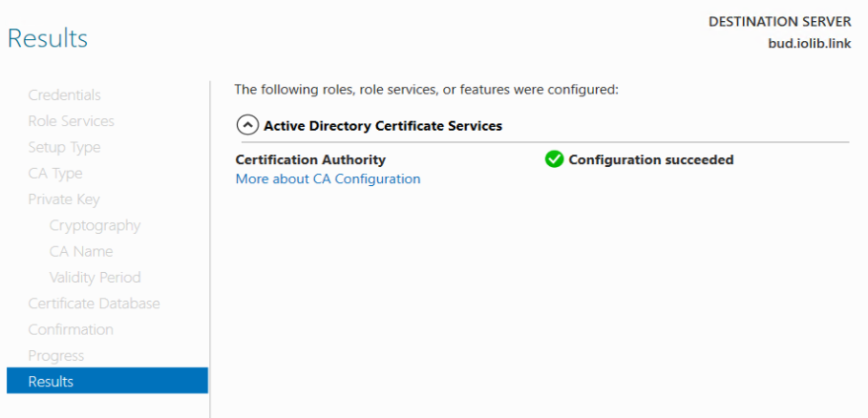Select Certificate Database step in sidebar
Image resolution: width=868 pixels, height=418 pixels.
95,303
